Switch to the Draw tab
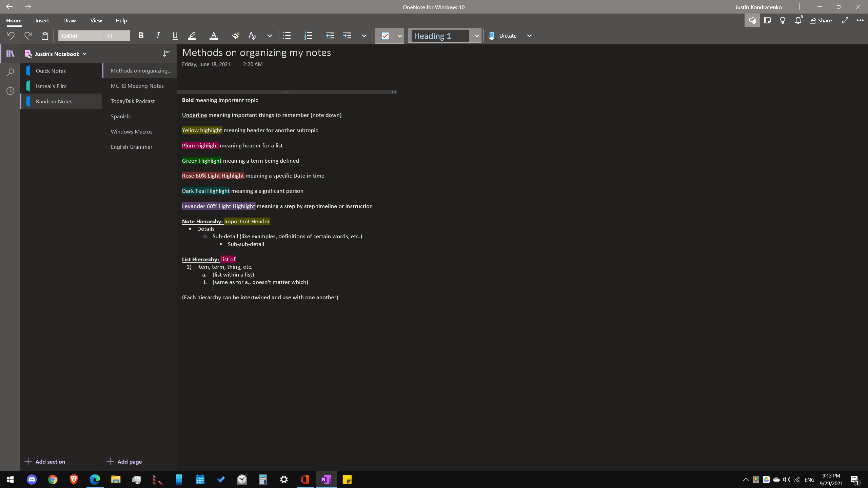 pyautogui.click(x=69, y=21)
